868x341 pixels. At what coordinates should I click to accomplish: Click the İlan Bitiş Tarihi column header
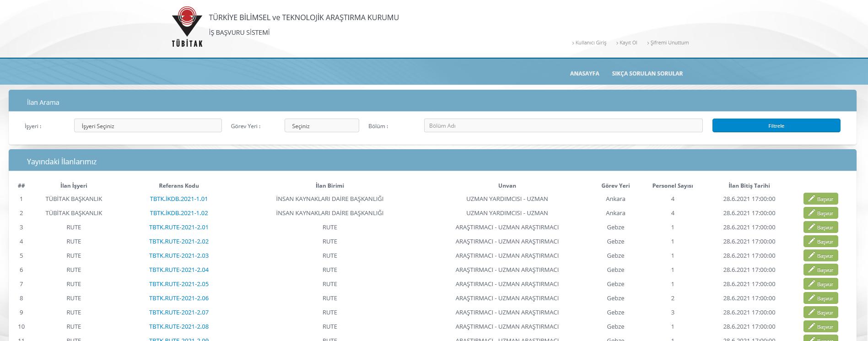click(749, 186)
